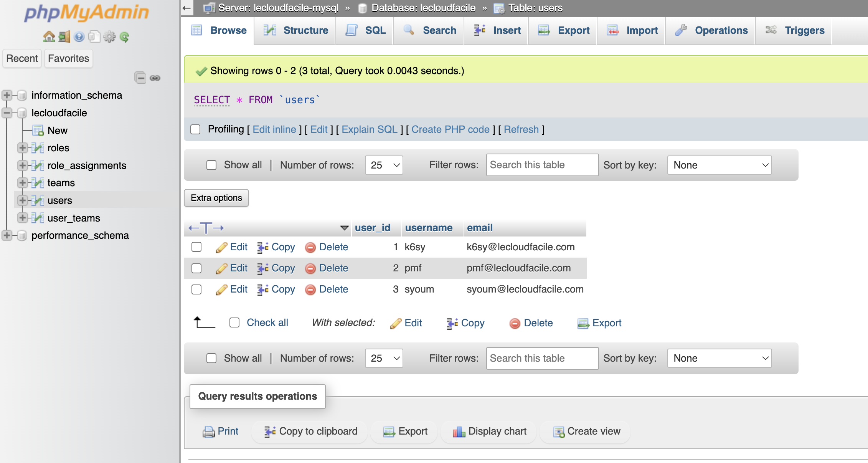Open the sidebar navigation settings gear icon
The width and height of the screenshot is (868, 463).
pos(109,37)
